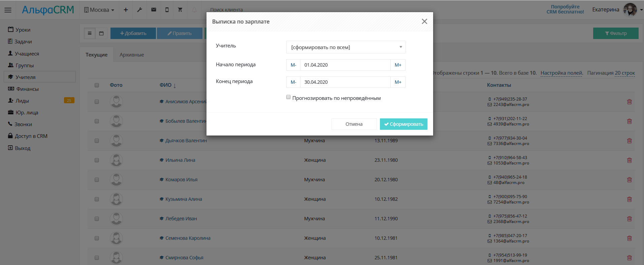Screen dimensions: 644x265
Task: Click the Начало периода date field
Action: (345, 65)
